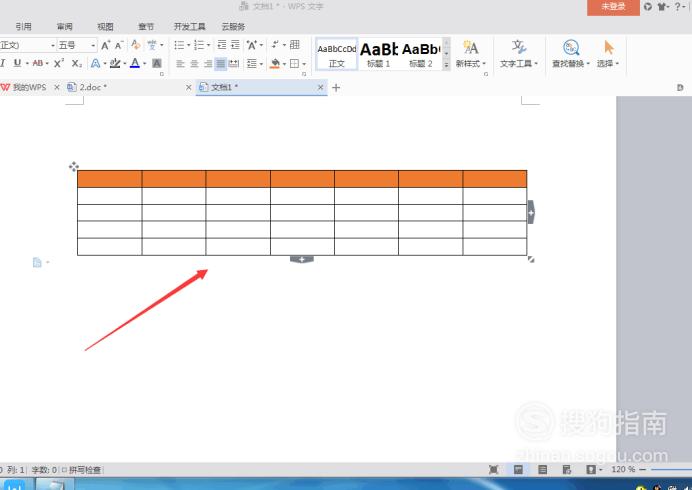This screenshot has width=692, height=490.
Task: Open the 云服务 ribbon tab
Action: [233, 26]
